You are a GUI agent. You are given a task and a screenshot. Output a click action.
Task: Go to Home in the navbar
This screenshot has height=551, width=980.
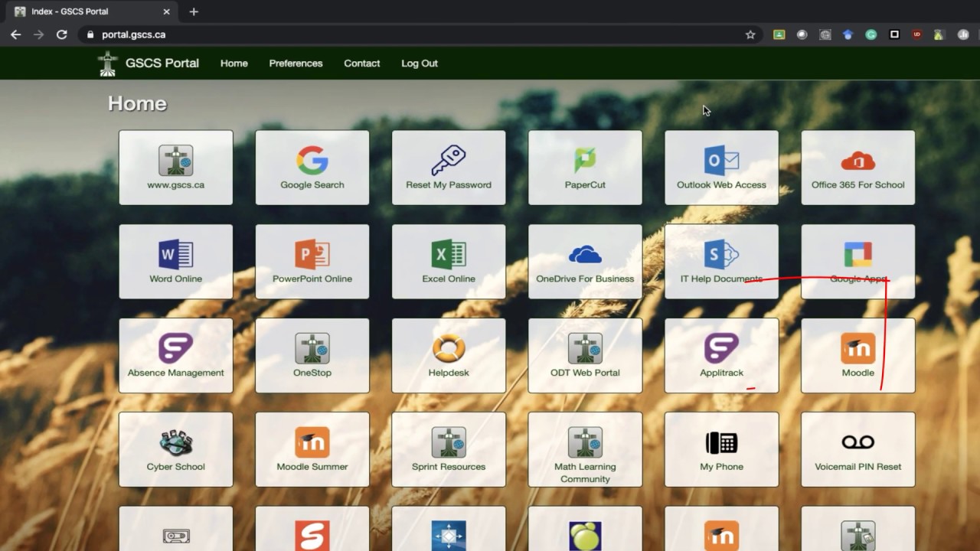point(234,64)
